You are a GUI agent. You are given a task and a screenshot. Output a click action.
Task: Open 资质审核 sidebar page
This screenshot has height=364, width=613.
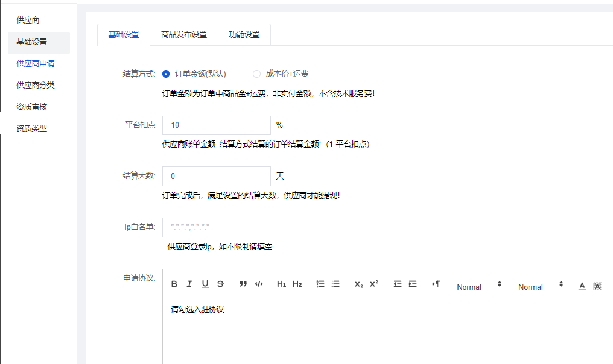tap(31, 107)
